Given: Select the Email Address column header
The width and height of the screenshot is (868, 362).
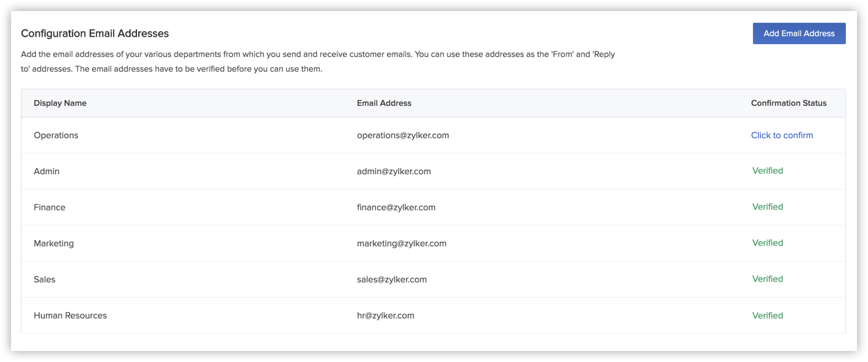Looking at the screenshot, I should click(384, 103).
